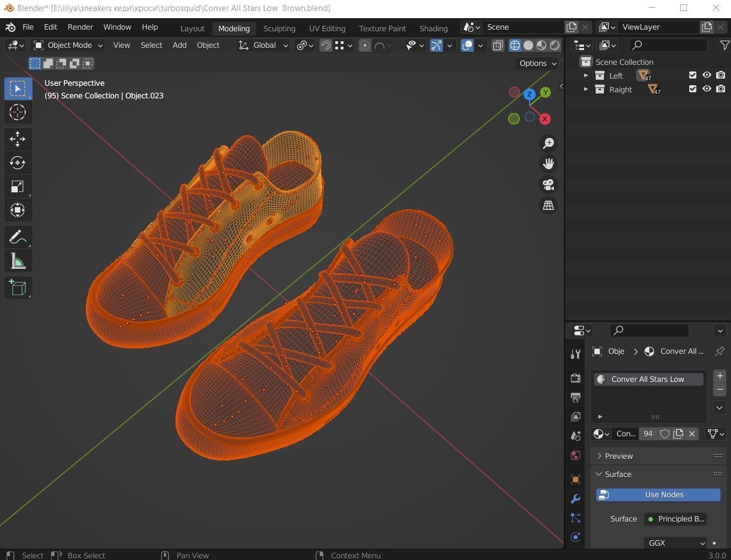Open the Scene properties tab
731x560 pixels.
pos(575,436)
